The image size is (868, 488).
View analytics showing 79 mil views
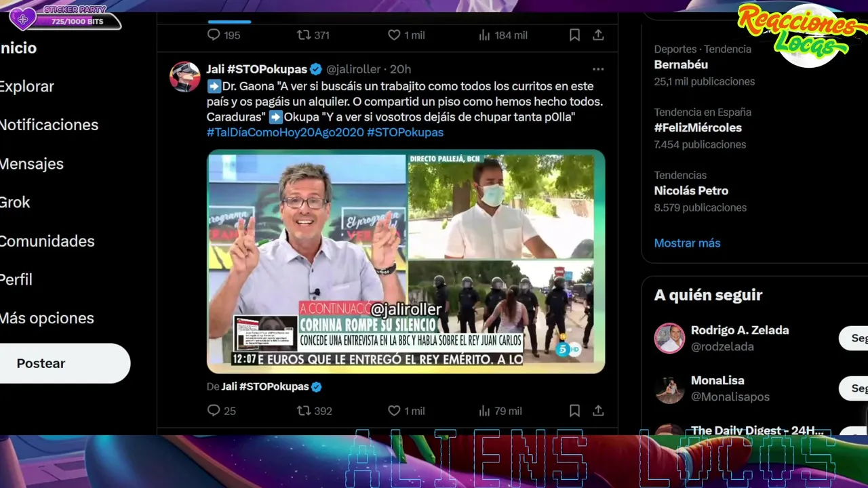pos(500,411)
